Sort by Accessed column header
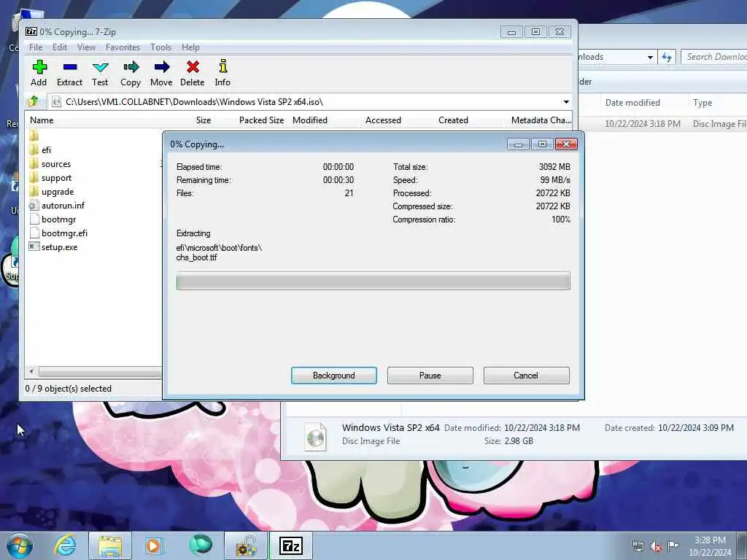747x560 pixels. (383, 120)
